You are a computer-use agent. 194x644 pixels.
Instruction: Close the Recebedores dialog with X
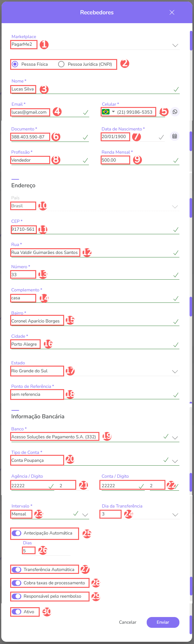(x=172, y=12)
